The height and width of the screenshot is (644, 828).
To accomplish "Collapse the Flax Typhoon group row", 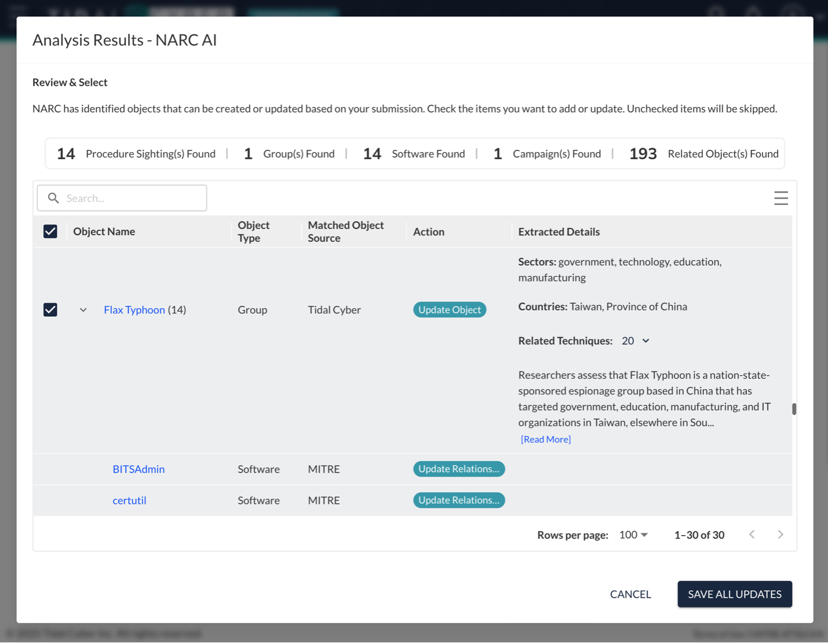I will coord(83,310).
